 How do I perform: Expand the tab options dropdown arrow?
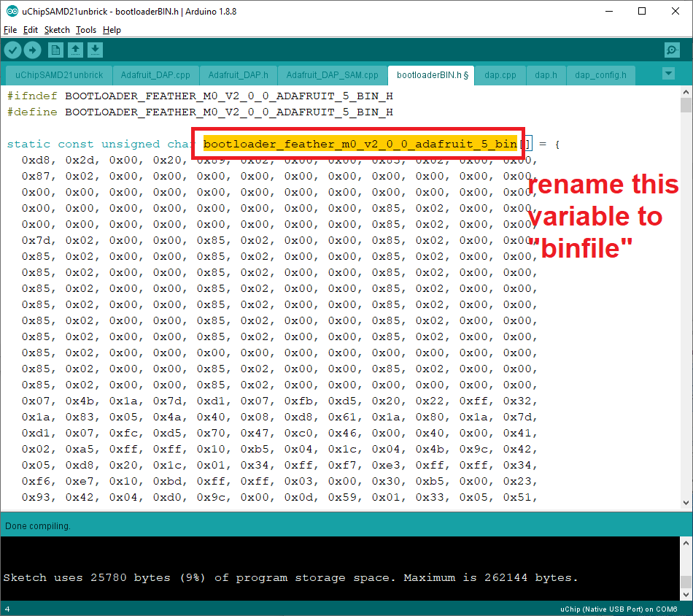(668, 74)
